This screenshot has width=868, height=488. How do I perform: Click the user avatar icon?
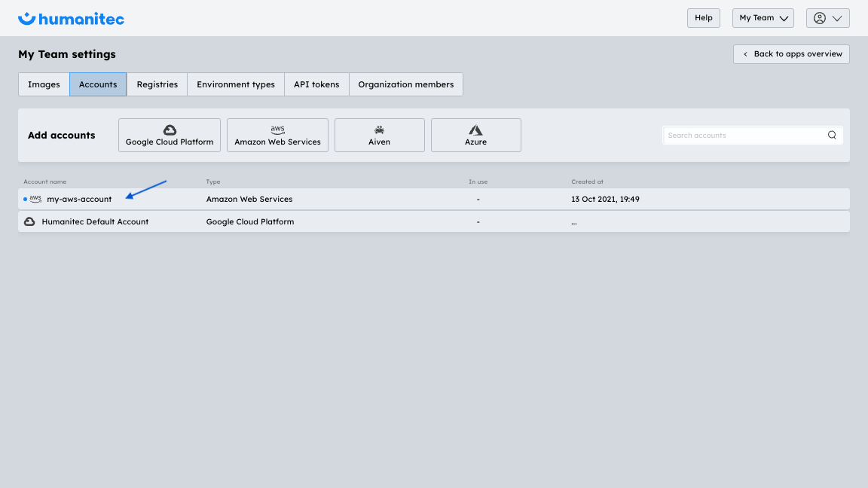click(x=819, y=18)
